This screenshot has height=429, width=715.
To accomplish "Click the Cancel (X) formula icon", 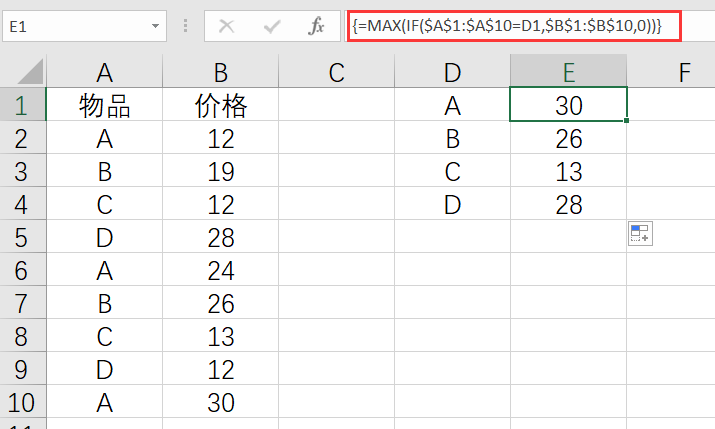I will coord(226,26).
